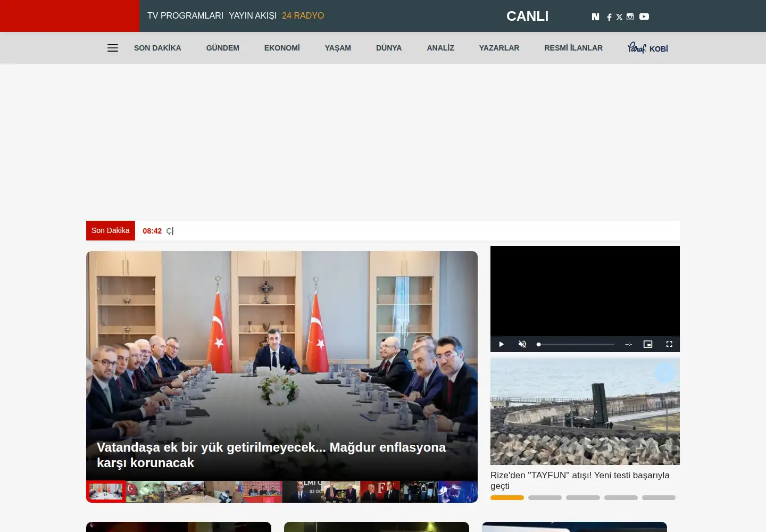Open the N social icon in header
This screenshot has width=766, height=532.
595,16
